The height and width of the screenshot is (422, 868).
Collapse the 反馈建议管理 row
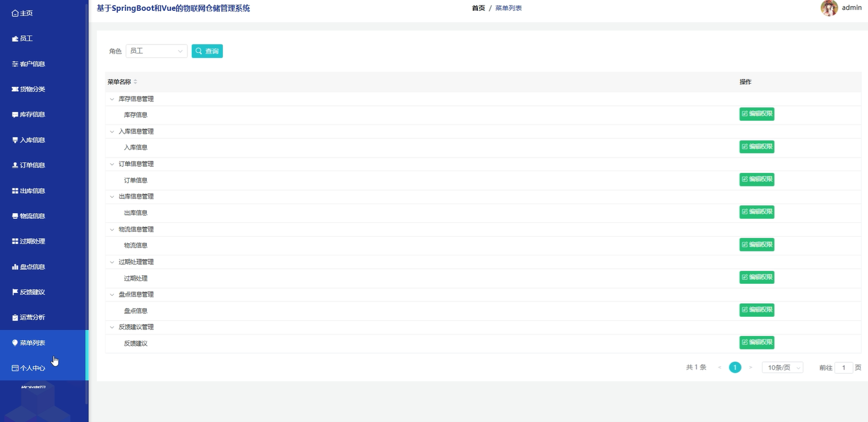[x=112, y=327]
